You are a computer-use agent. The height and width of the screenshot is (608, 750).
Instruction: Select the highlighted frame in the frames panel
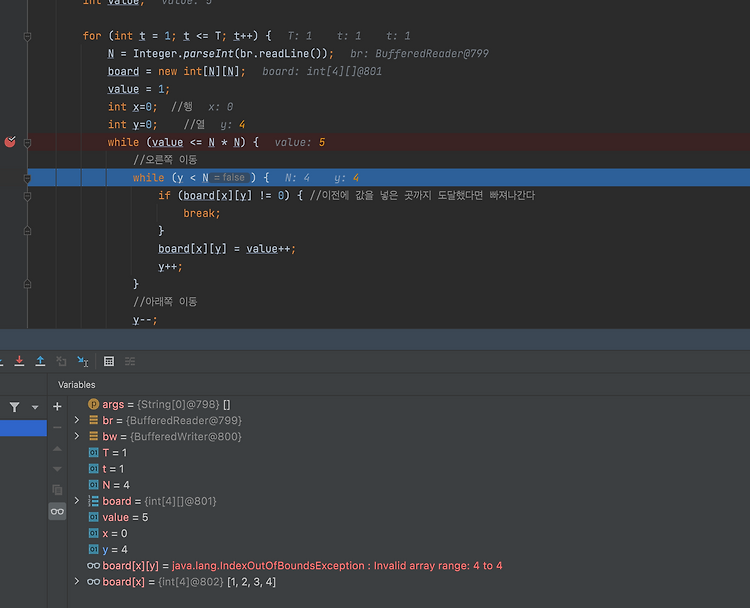[23, 428]
